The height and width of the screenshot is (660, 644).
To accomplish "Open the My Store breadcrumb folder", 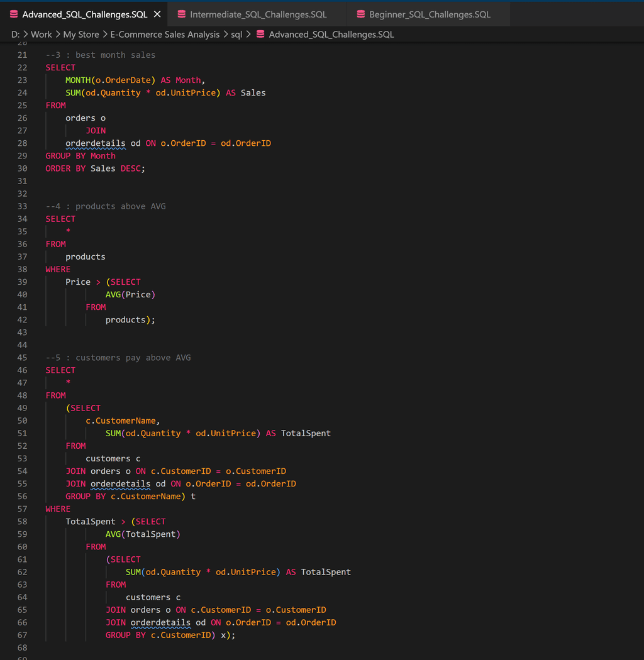I will click(81, 35).
